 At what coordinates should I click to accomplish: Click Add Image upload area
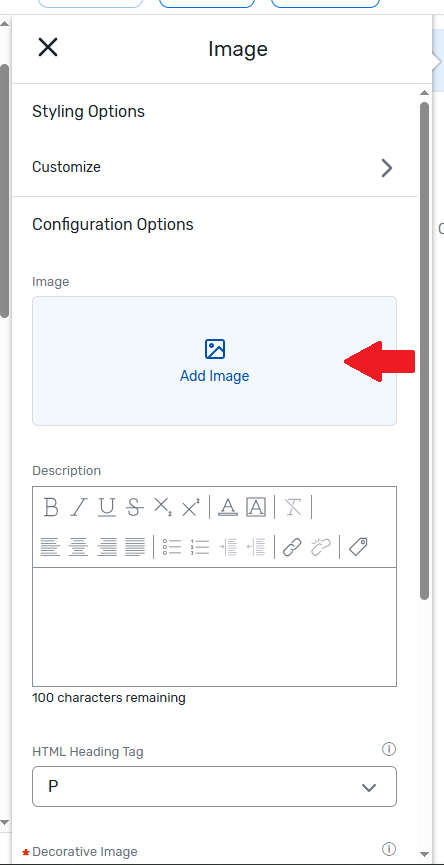click(214, 361)
